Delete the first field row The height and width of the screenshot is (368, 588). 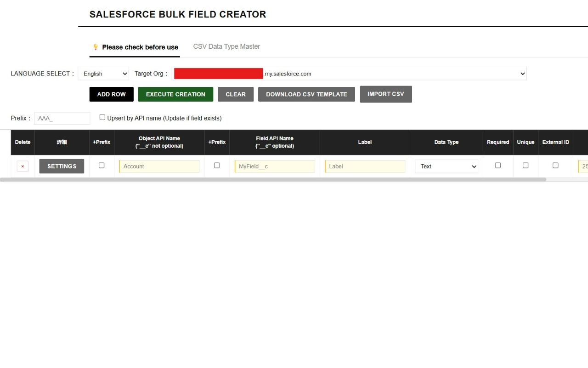click(x=23, y=166)
